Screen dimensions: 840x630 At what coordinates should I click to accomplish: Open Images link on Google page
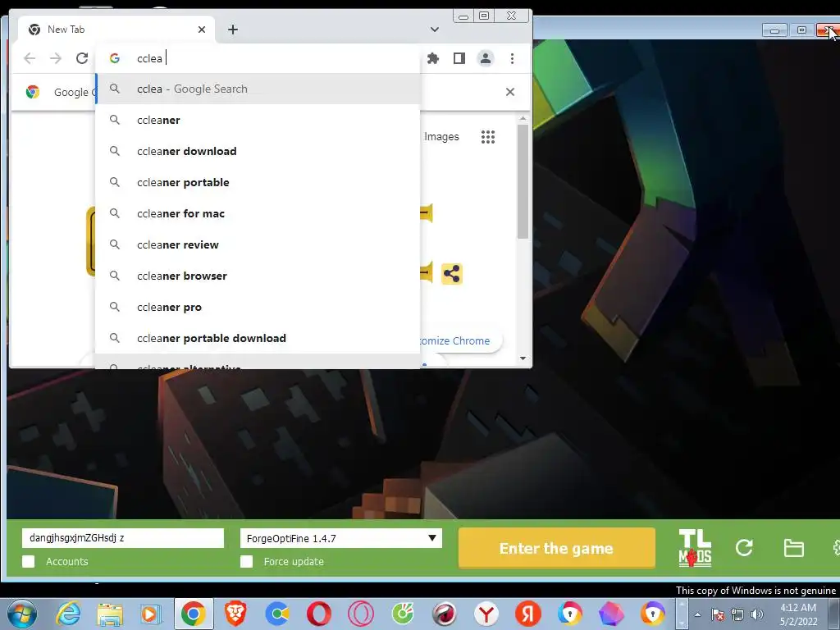[x=441, y=137]
